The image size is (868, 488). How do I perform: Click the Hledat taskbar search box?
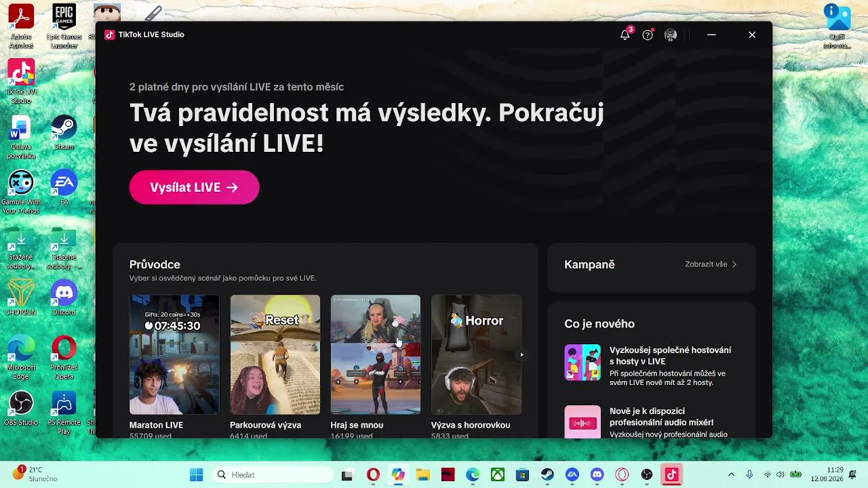point(273,474)
